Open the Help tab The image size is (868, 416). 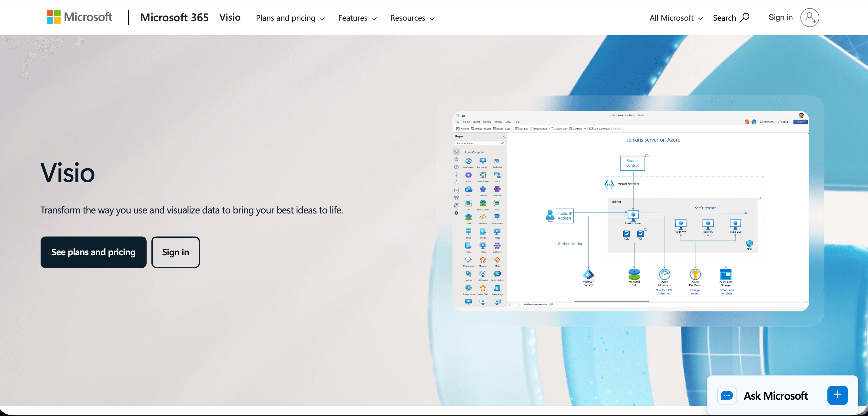click(x=517, y=122)
